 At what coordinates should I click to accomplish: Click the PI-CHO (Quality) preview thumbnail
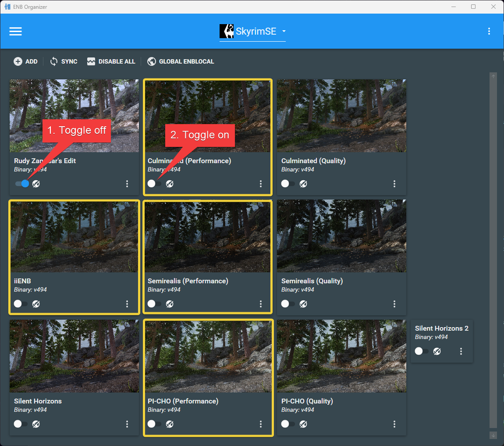342,356
